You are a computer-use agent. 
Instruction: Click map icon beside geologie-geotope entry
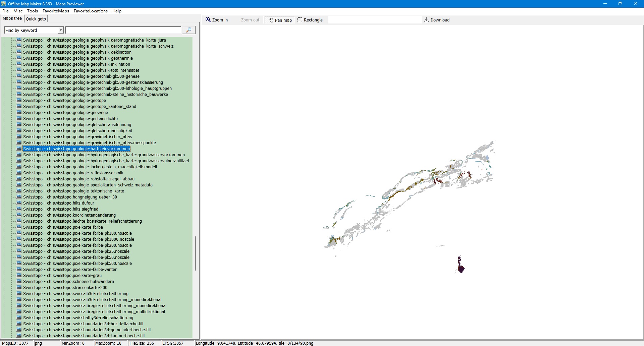[x=19, y=100]
